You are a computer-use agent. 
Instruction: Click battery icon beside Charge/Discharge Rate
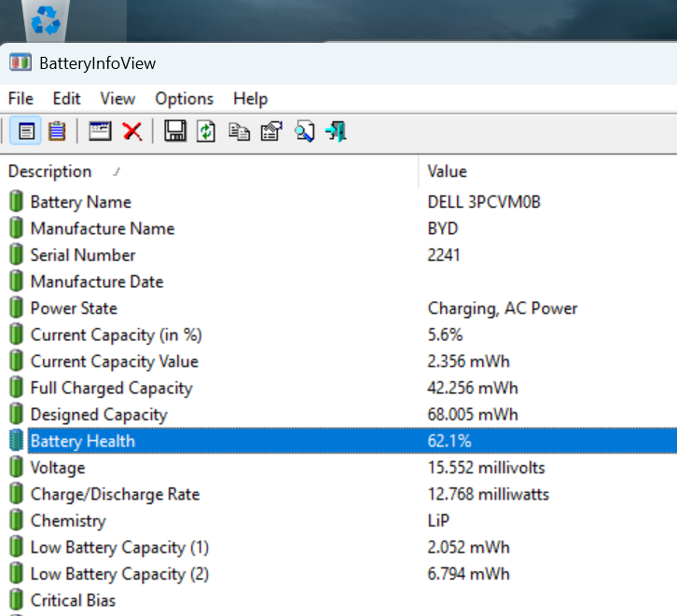tap(16, 494)
